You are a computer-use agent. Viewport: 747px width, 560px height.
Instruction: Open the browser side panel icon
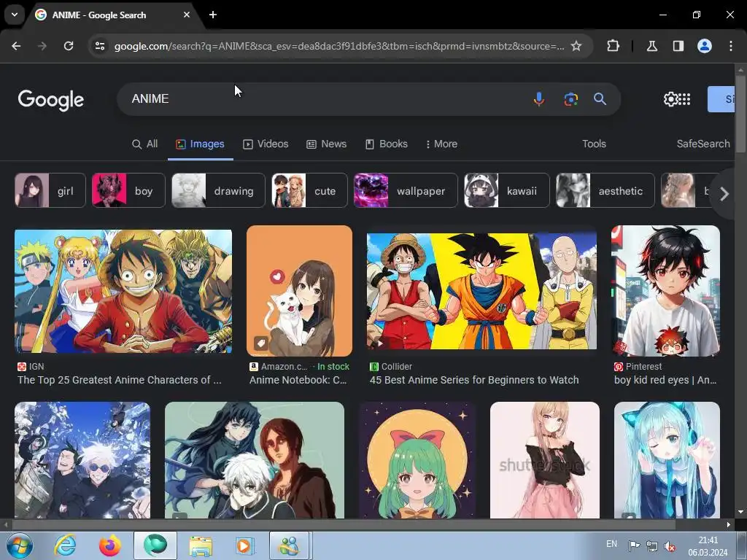click(x=678, y=46)
